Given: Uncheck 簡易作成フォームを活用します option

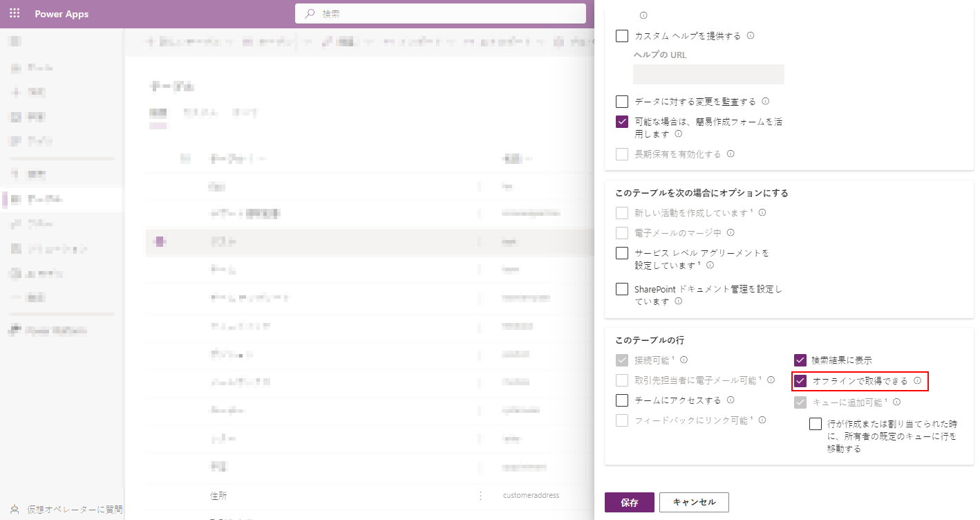Looking at the screenshot, I should pos(622,122).
